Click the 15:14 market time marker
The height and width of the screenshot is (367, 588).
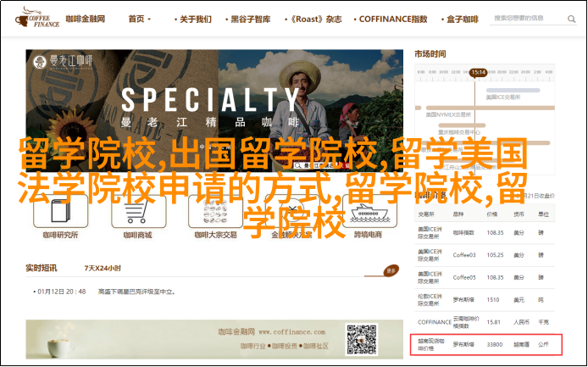click(x=479, y=72)
